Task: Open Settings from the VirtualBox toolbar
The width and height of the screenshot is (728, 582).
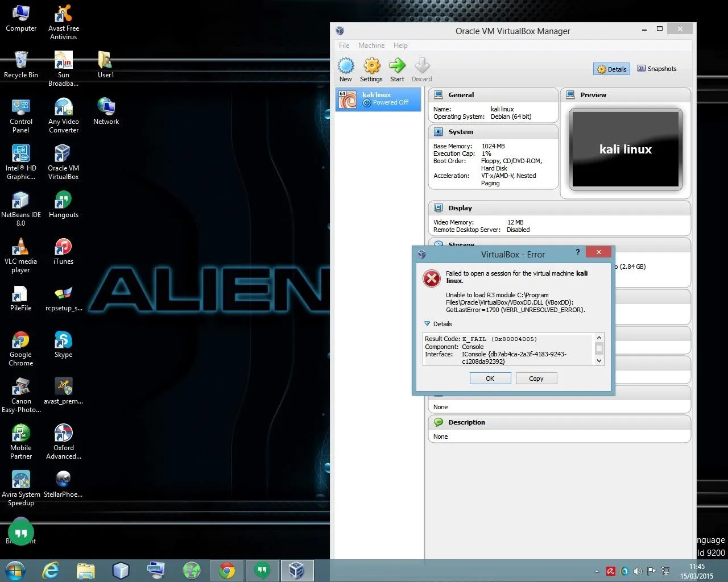Action: (371, 70)
